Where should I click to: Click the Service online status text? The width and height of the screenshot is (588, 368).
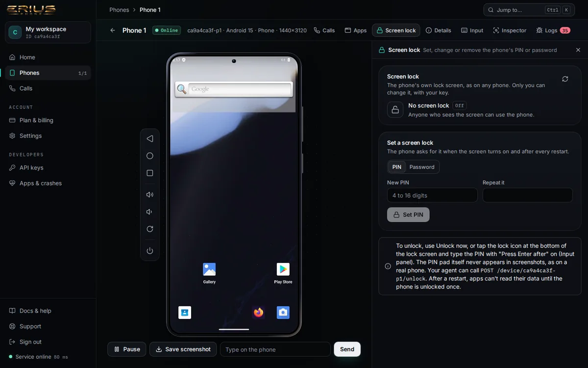pyautogui.click(x=33, y=357)
